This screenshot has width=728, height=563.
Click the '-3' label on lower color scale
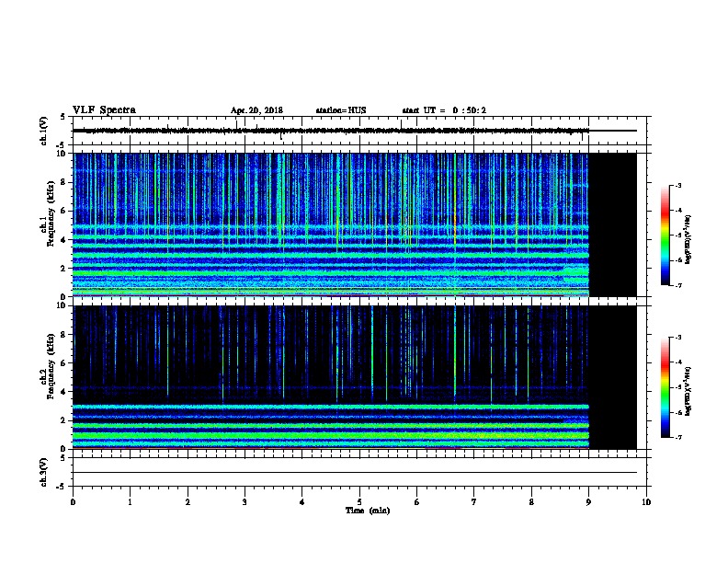click(x=677, y=338)
